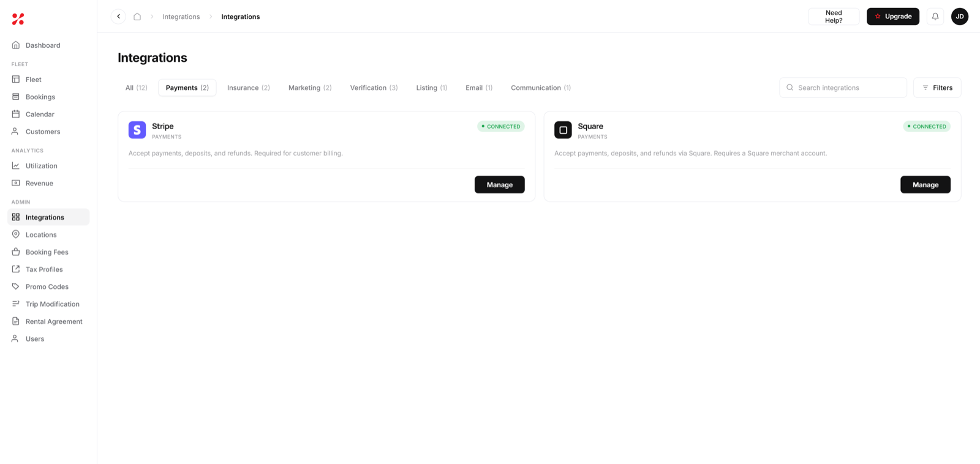Switch to the Communication tab
This screenshot has width=980, height=464.
click(x=541, y=88)
